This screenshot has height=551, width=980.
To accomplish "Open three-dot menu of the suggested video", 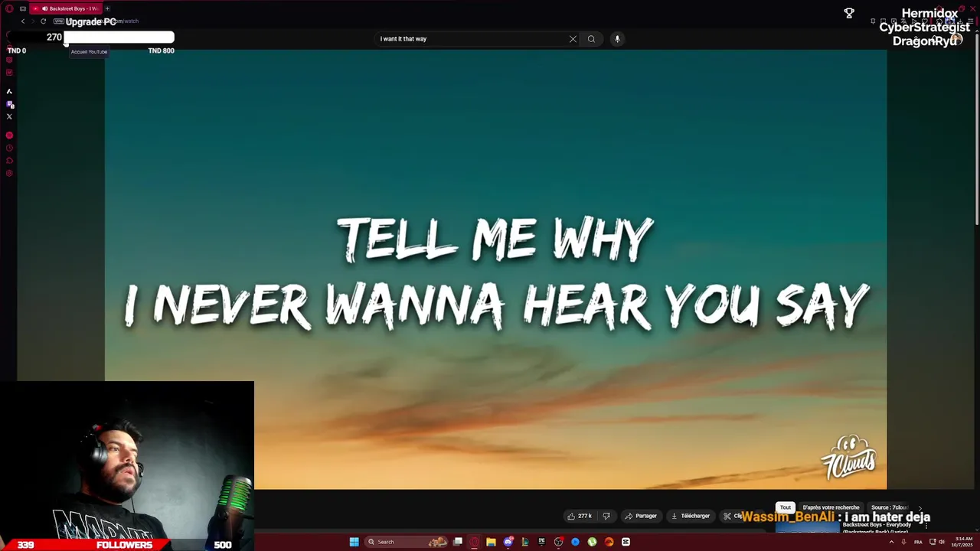I will point(926,527).
